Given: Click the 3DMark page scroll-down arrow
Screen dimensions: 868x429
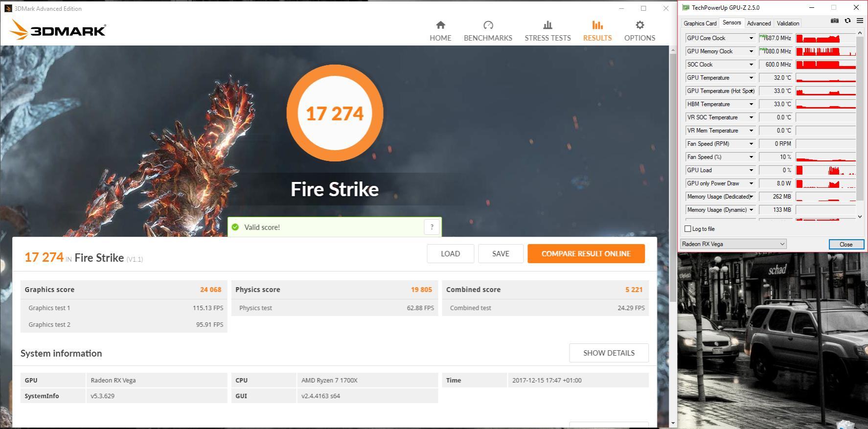Looking at the screenshot, I should tap(673, 423).
